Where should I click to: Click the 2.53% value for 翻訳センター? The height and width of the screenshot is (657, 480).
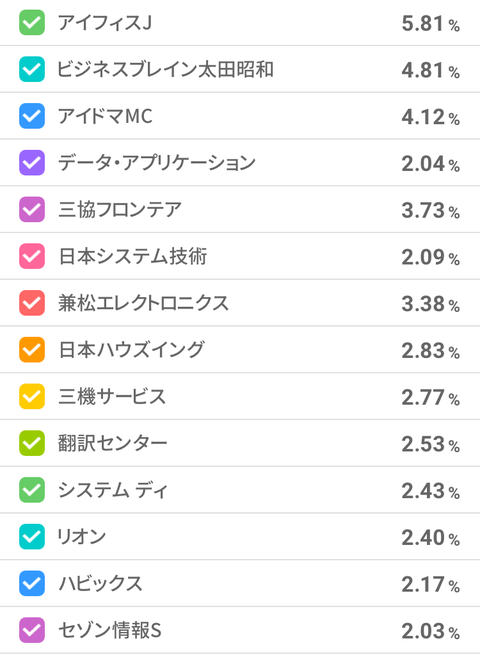[x=431, y=444]
